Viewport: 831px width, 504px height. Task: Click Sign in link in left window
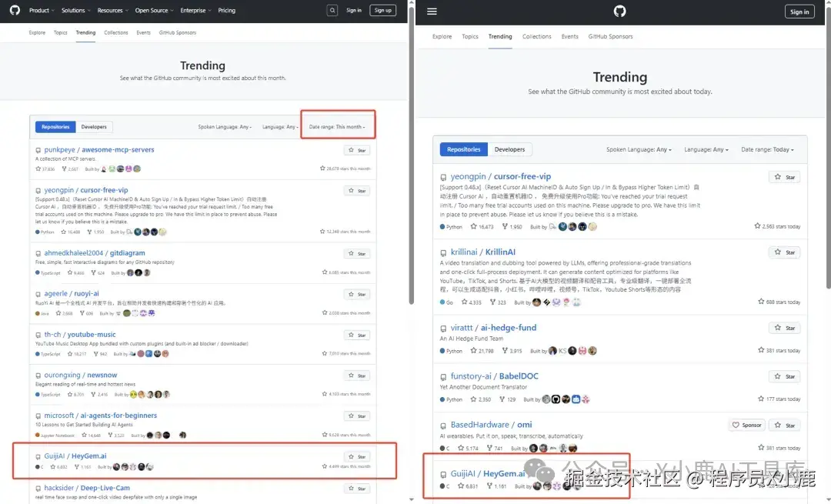(x=353, y=10)
